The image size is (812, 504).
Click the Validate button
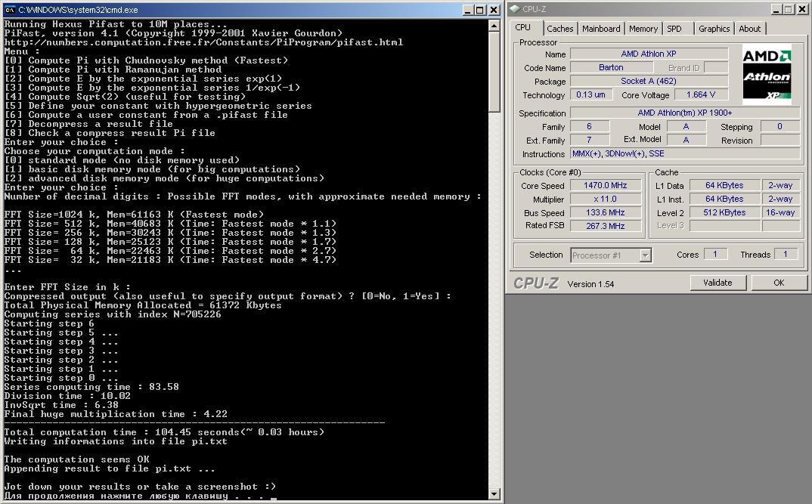point(717,283)
